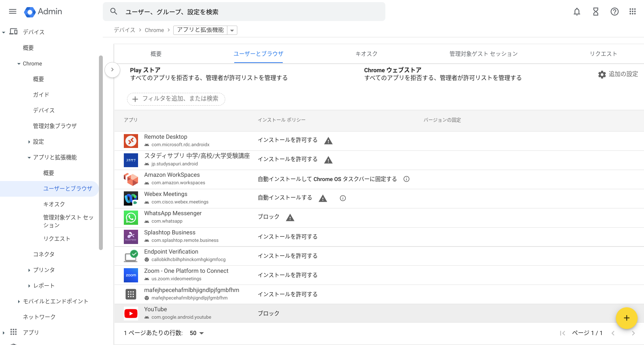Image resolution: width=644 pixels, height=345 pixels.
Task: Click the info icon on Amazon WorkSpaces row
Action: click(406, 179)
